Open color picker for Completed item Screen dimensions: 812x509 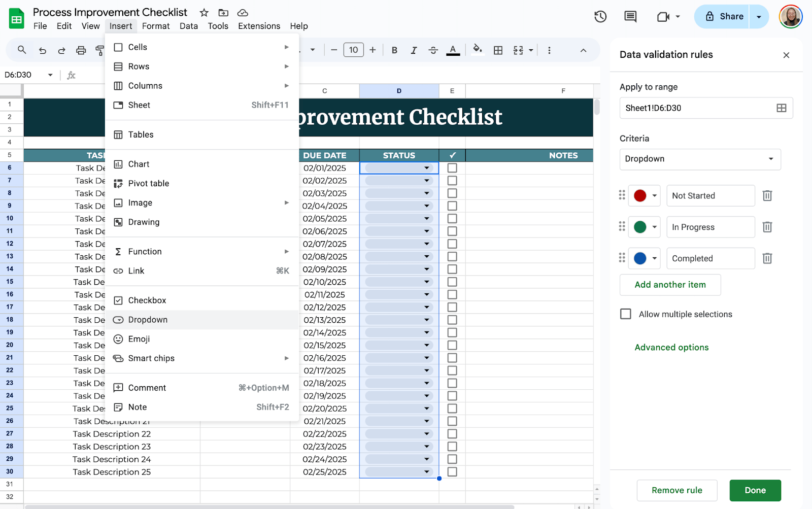click(644, 259)
